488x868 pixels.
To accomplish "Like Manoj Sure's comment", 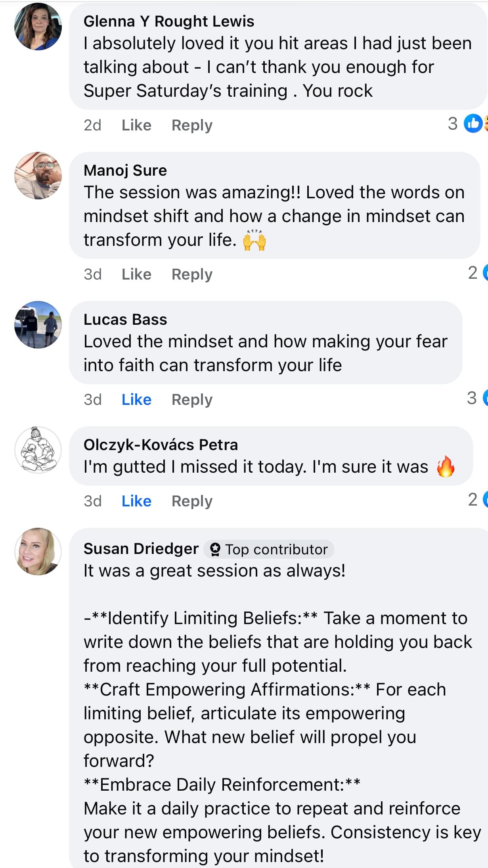I will tap(136, 274).
